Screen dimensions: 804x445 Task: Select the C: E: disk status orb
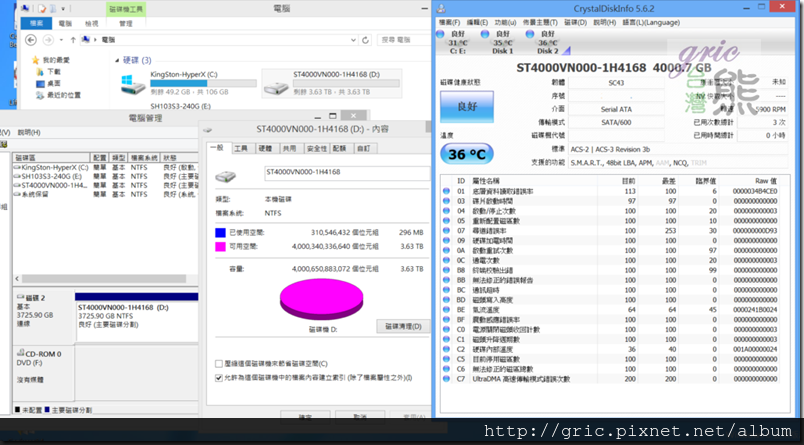coord(440,34)
